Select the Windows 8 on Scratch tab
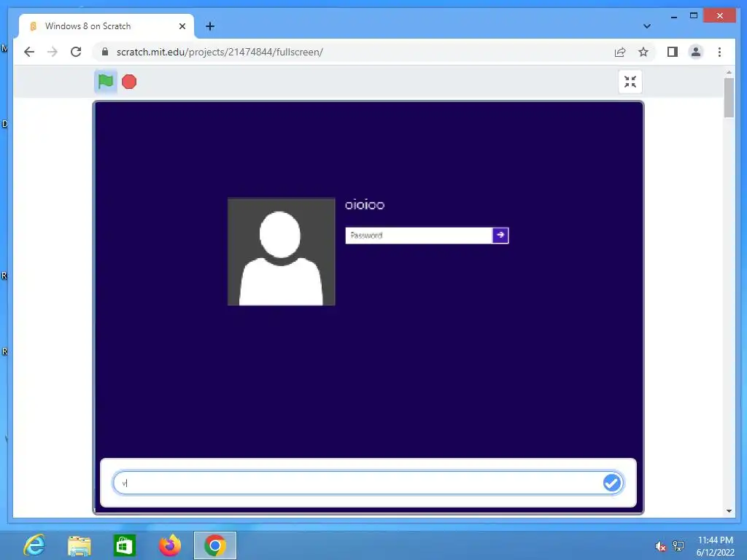The height and width of the screenshot is (560, 747). click(x=105, y=26)
